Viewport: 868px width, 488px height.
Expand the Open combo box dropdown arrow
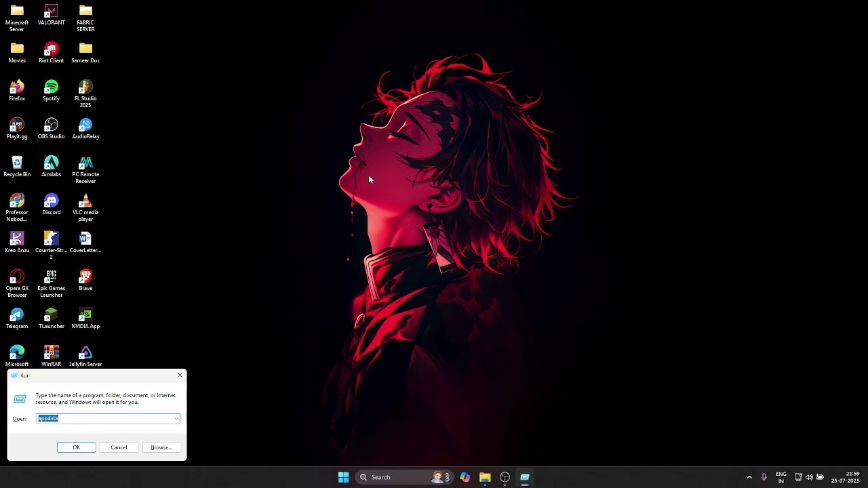[176, 419]
